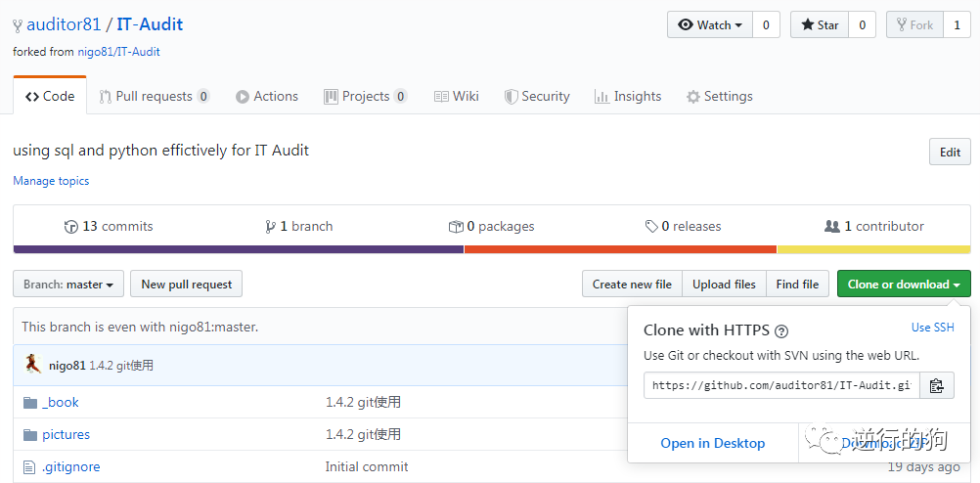Screen dimensions: 980x483
Task: Click the repository description text
Action: click(x=160, y=151)
